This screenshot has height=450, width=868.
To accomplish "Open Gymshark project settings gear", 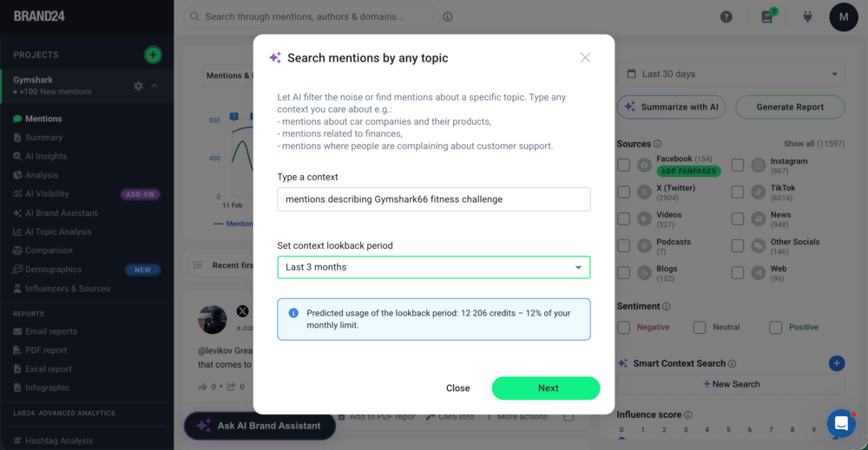I will [138, 86].
